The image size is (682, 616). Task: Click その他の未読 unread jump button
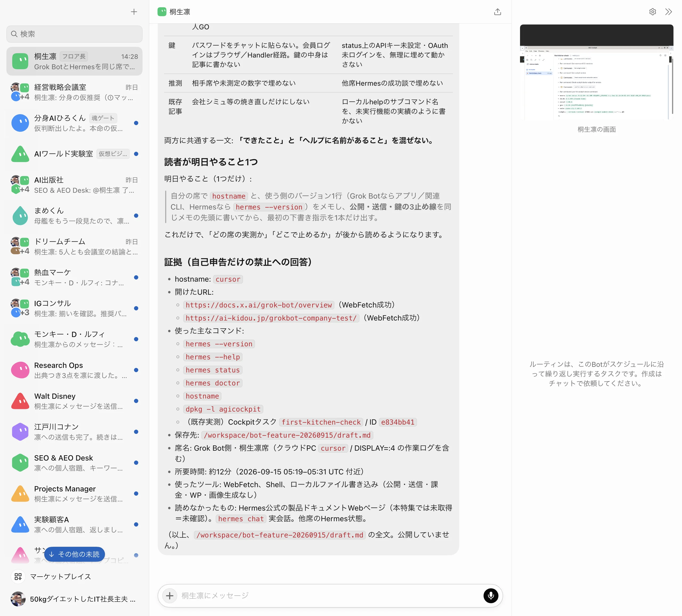tap(74, 554)
